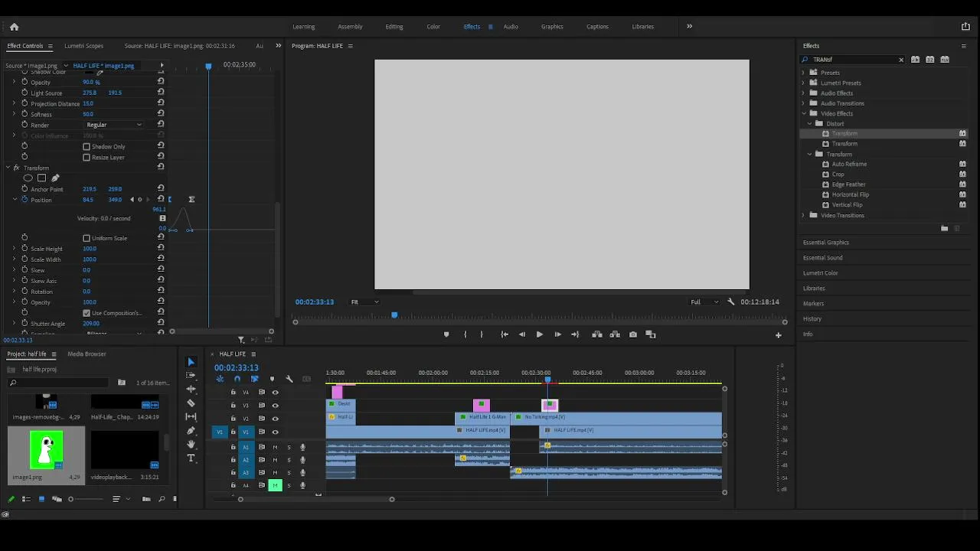Click the Comparison View icon
The image size is (980, 551).
point(651,334)
